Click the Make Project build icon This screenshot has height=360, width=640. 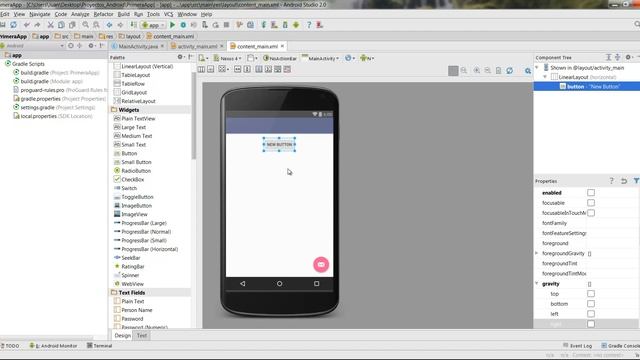[133, 25]
